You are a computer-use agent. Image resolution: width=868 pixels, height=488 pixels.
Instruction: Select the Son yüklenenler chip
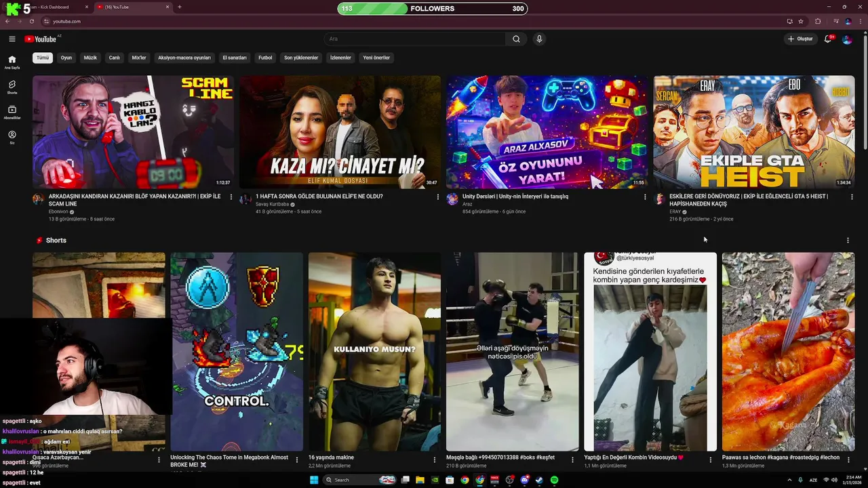pyautogui.click(x=301, y=58)
